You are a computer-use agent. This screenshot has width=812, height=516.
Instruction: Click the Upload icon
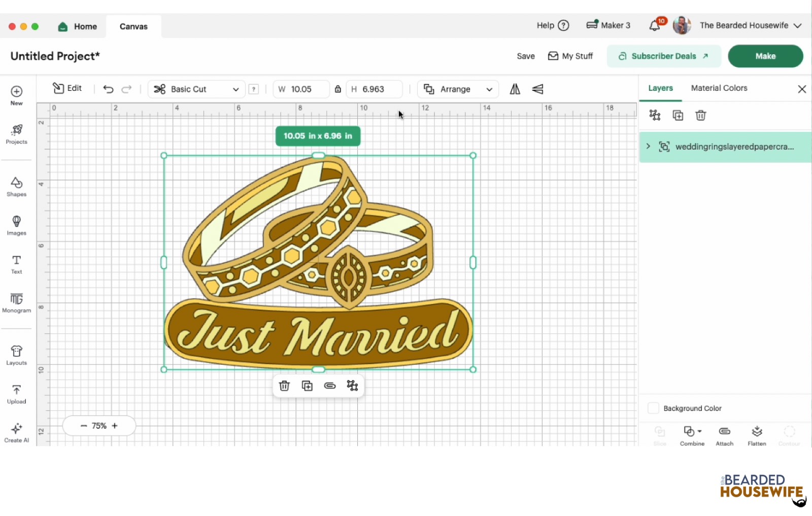[x=16, y=394]
